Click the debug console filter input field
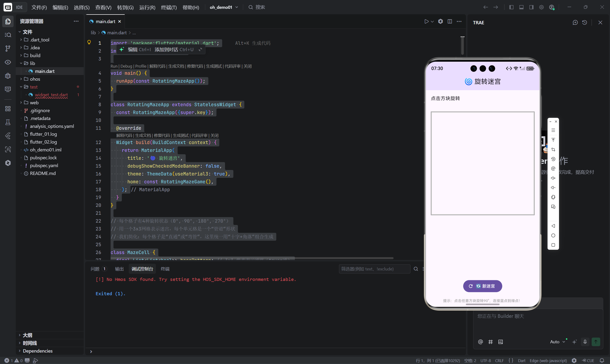This screenshot has height=364, width=610. pyautogui.click(x=374, y=269)
